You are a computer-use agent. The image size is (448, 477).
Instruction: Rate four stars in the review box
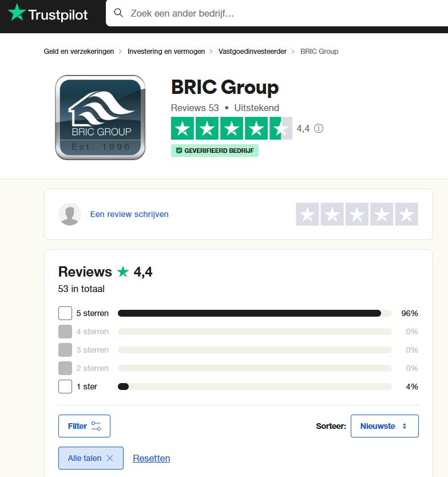coord(382,214)
